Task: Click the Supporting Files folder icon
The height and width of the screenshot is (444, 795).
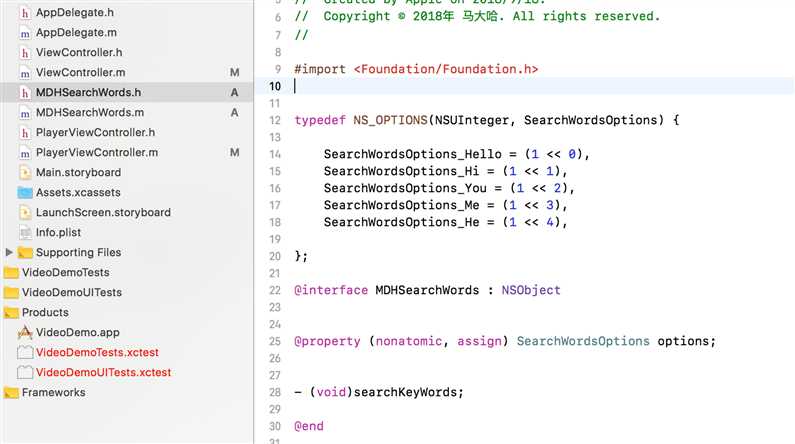Action: click(x=24, y=252)
